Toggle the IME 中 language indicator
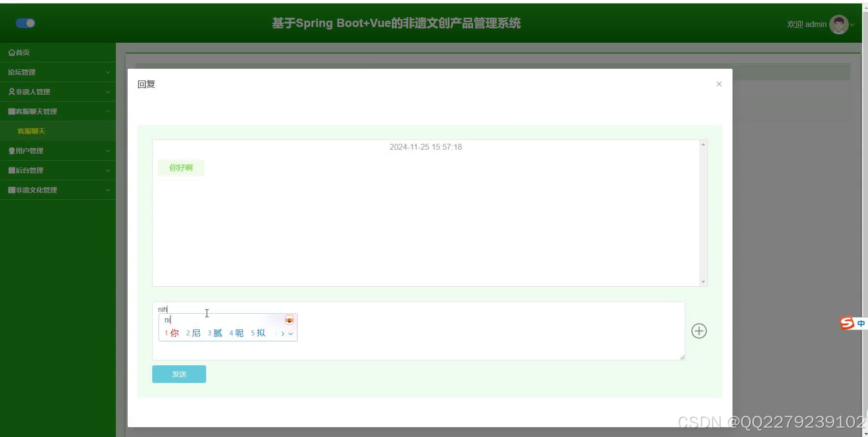 click(x=861, y=323)
